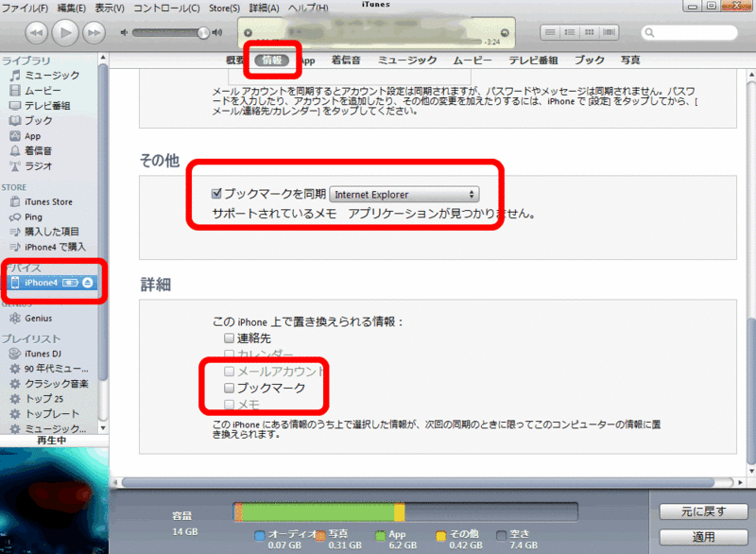Select the 着信音 tab

click(346, 61)
